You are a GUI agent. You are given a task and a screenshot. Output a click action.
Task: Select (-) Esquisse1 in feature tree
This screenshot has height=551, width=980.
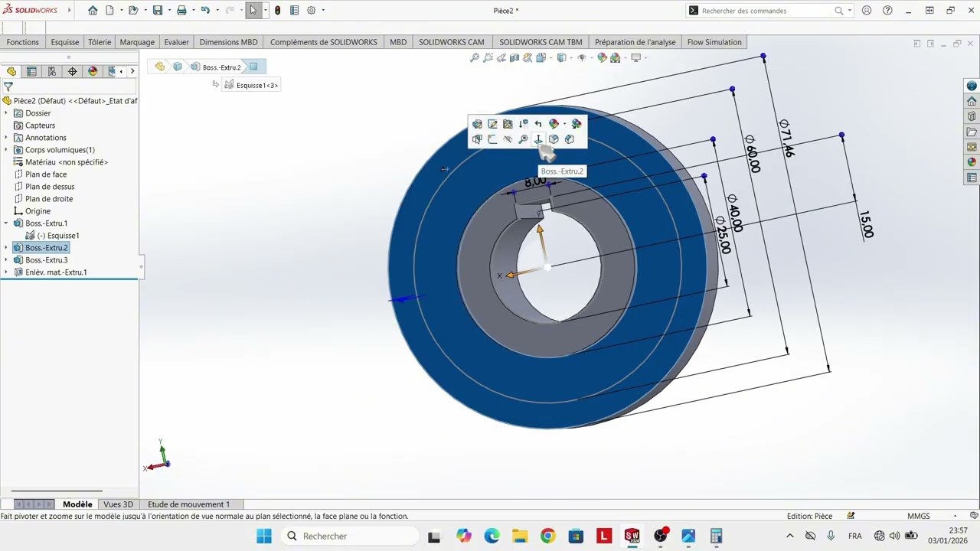tap(58, 236)
